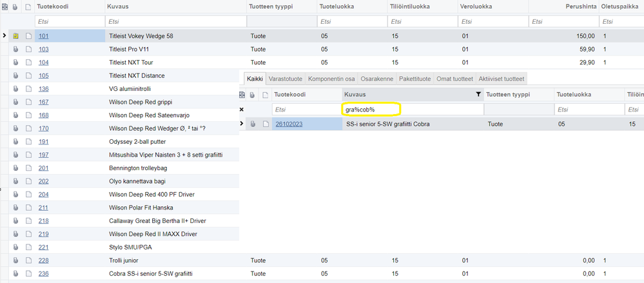
Task: Select the cell "Wilson Polar Fit Hanska"
Action: pos(173,208)
